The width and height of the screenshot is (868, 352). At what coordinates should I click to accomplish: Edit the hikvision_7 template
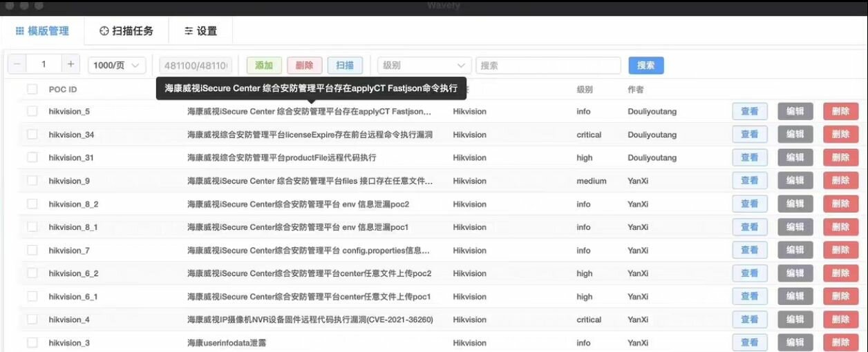(795, 251)
